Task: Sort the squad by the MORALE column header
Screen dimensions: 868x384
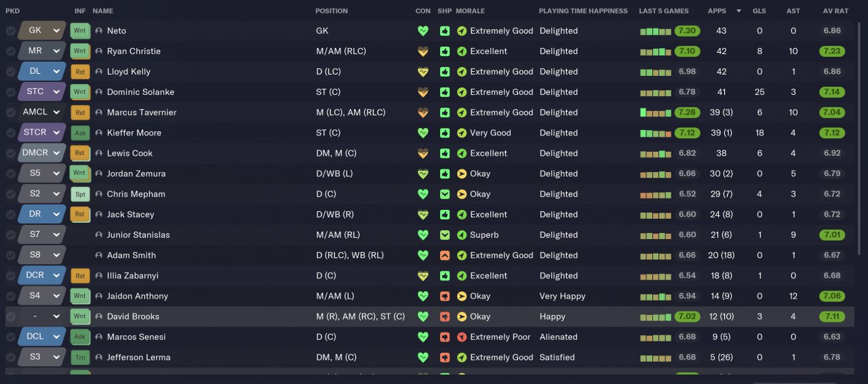Action: (x=470, y=11)
